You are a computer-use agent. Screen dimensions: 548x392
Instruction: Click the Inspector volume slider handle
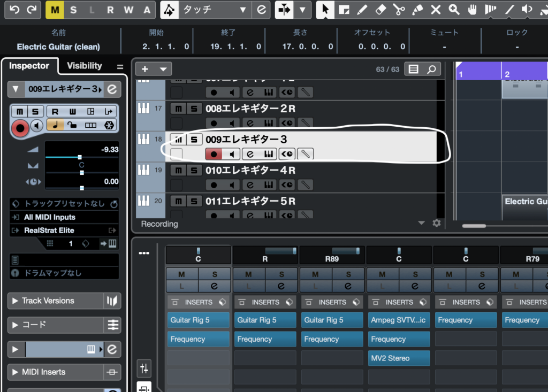click(x=80, y=157)
